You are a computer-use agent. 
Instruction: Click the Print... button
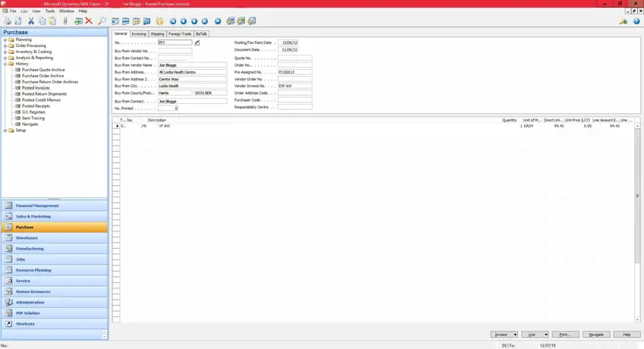pyautogui.click(x=566, y=335)
